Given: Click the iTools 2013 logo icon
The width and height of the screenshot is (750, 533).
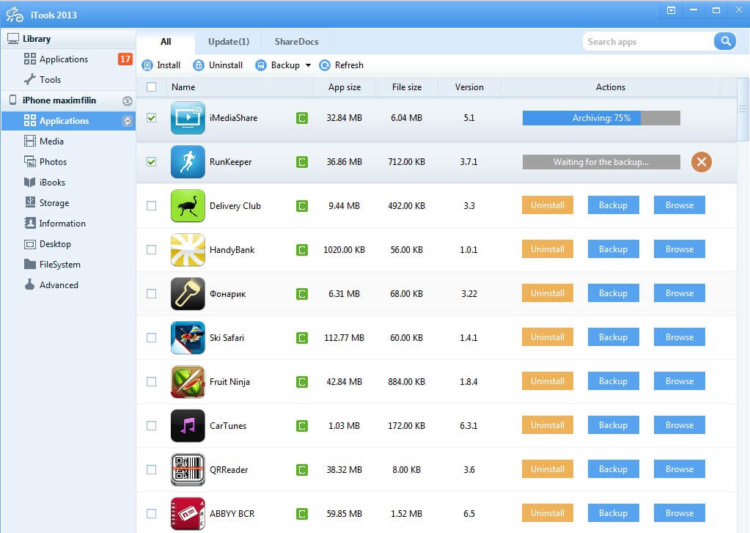Looking at the screenshot, I should pos(14,15).
